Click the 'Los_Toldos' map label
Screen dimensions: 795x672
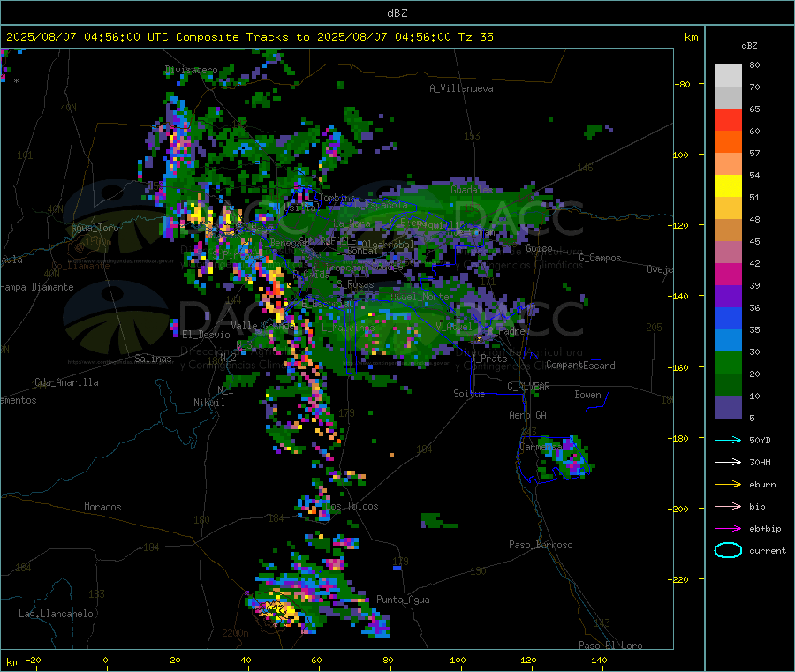pos(352,506)
